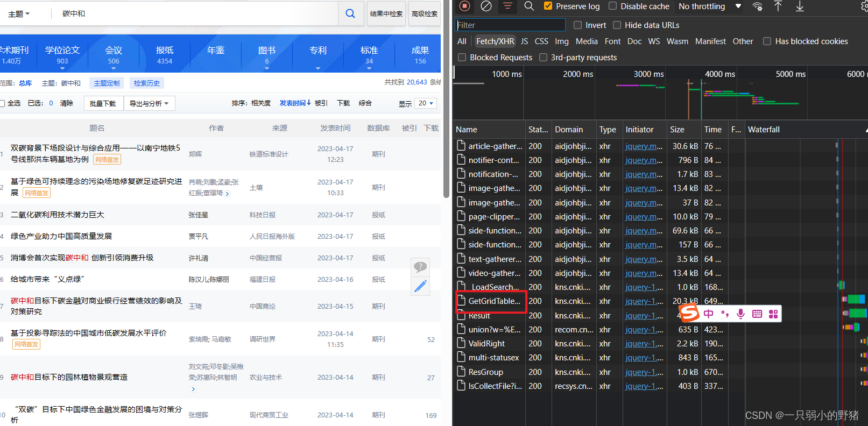
Task: Click the Sogou input method S logo
Action: pyautogui.click(x=689, y=313)
